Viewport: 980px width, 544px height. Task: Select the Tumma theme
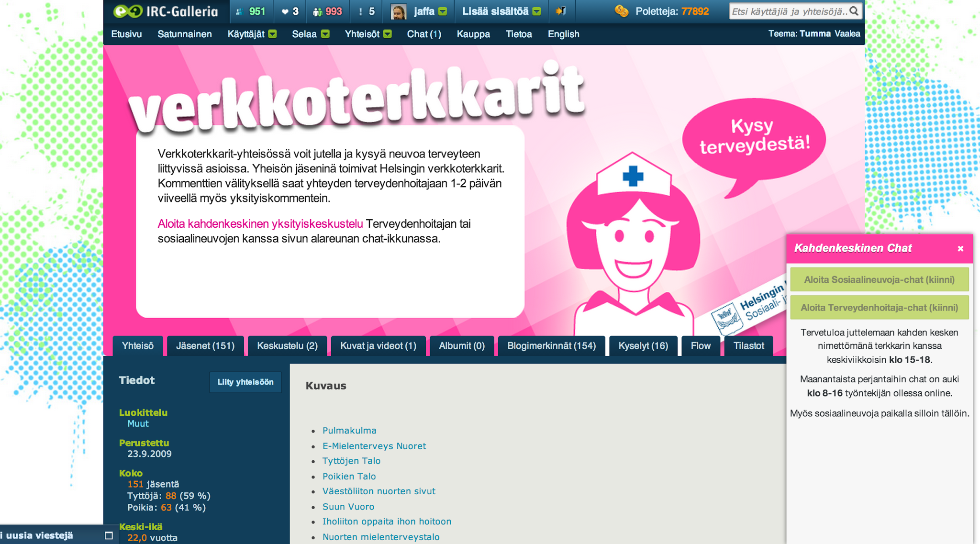(x=815, y=33)
